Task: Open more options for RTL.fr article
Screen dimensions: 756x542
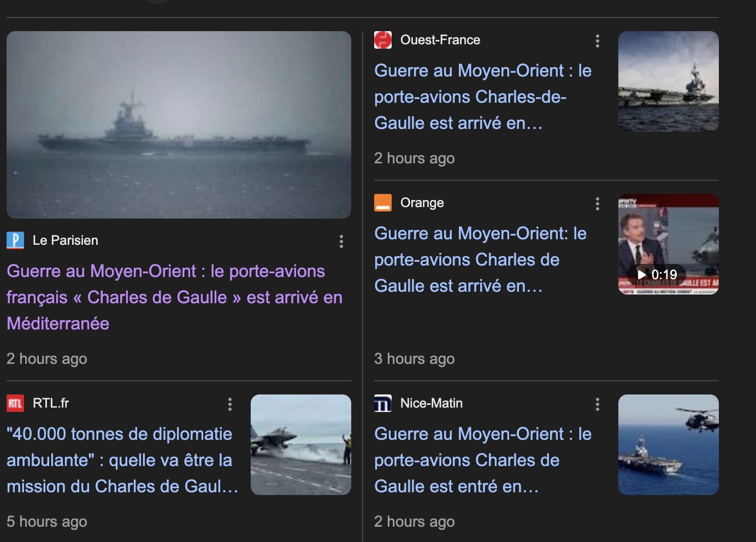Action: (x=230, y=404)
